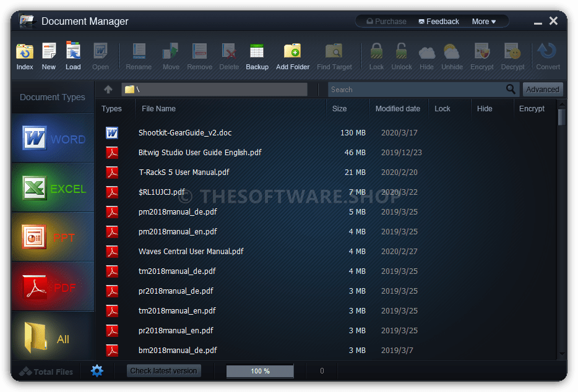This screenshot has width=578, height=392.
Task: Filter documents by EXCEL type
Action: pyautogui.click(x=53, y=187)
